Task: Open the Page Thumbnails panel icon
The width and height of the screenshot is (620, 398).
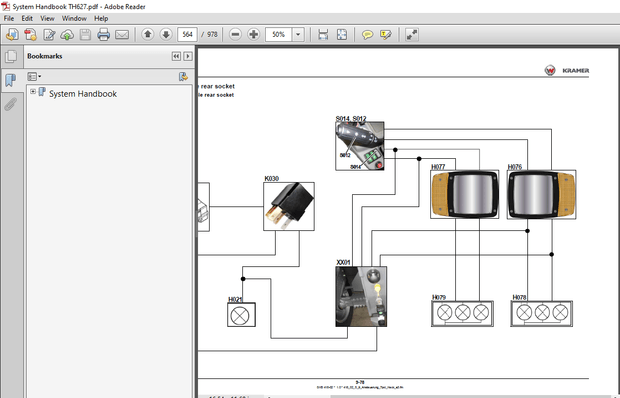Action: [11, 56]
